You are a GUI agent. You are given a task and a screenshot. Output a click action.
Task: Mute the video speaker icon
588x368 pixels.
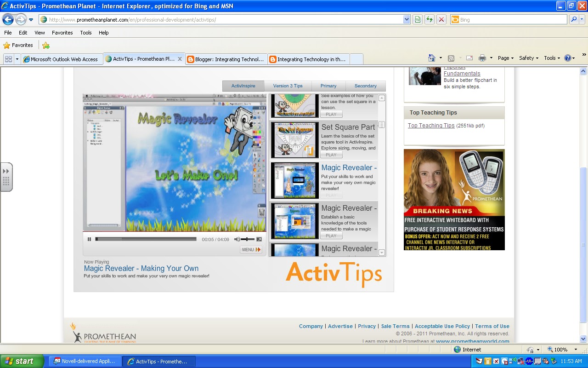pyautogui.click(x=237, y=239)
